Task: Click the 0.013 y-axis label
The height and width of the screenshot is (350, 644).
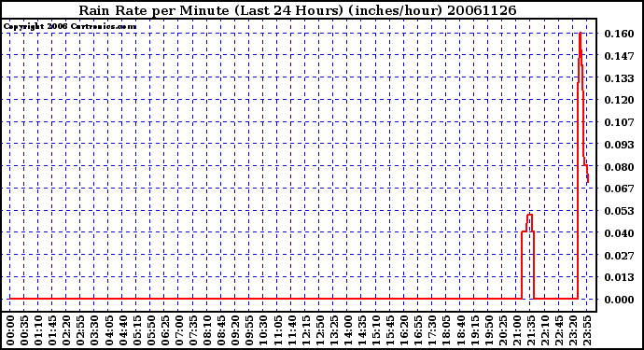Action: click(x=619, y=278)
